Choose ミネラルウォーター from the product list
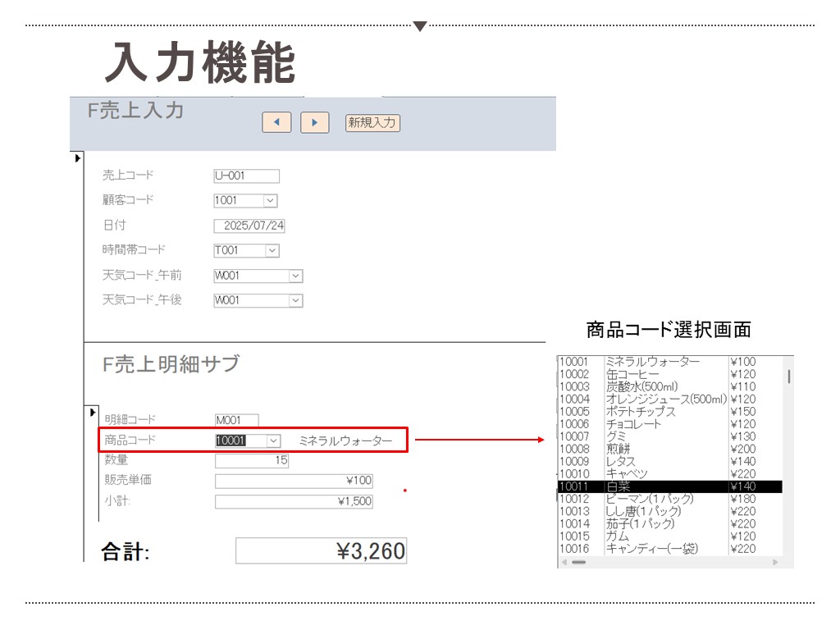Viewport: 840px width, 630px height. click(652, 362)
